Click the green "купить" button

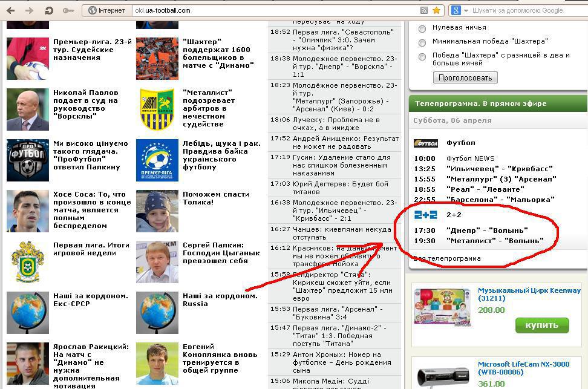pyautogui.click(x=541, y=325)
